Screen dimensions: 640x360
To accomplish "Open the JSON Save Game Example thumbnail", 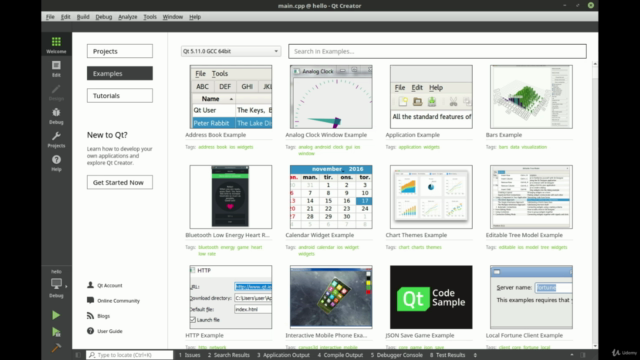I will 431,297.
